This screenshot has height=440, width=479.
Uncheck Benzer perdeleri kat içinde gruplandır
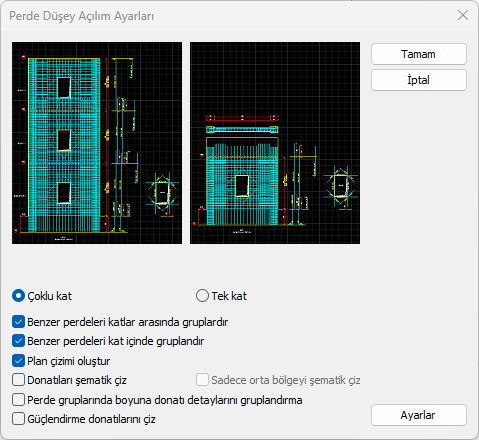click(x=18, y=341)
